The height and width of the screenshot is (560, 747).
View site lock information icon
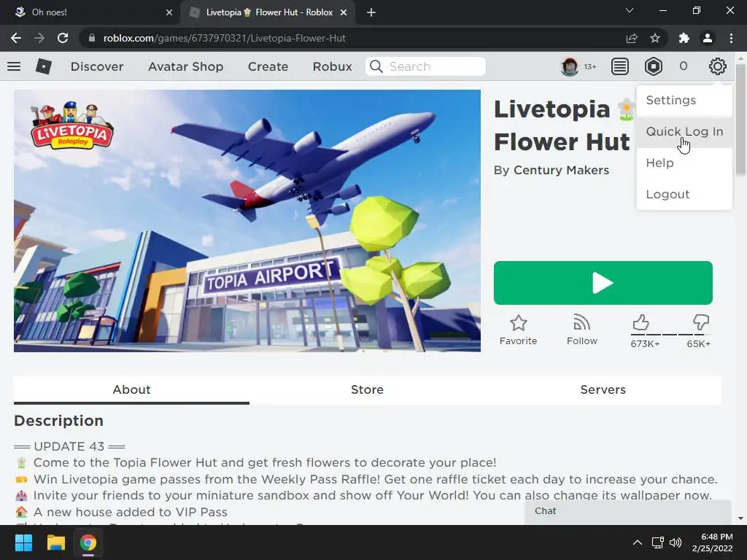92,38
